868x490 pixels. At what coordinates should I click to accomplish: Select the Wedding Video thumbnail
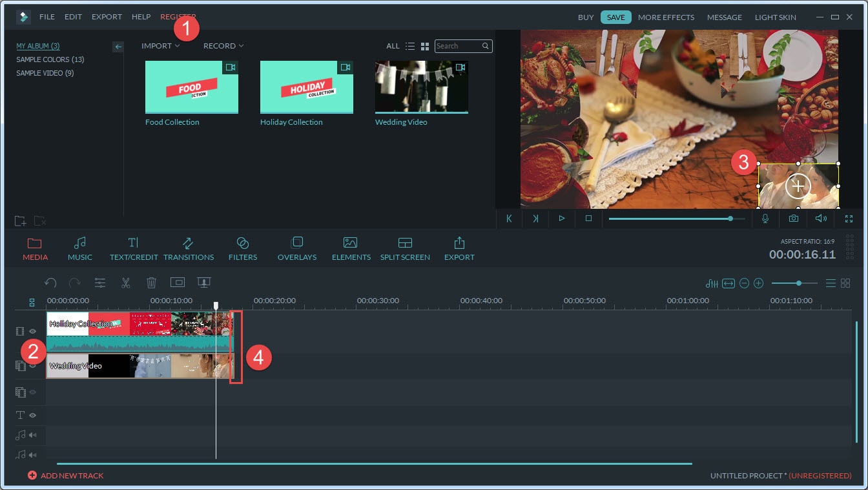pos(422,87)
